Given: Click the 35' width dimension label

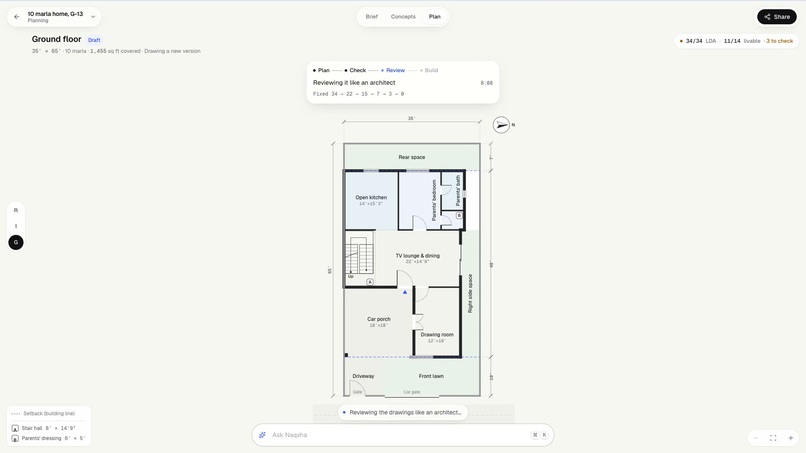Looking at the screenshot, I should pyautogui.click(x=411, y=118).
